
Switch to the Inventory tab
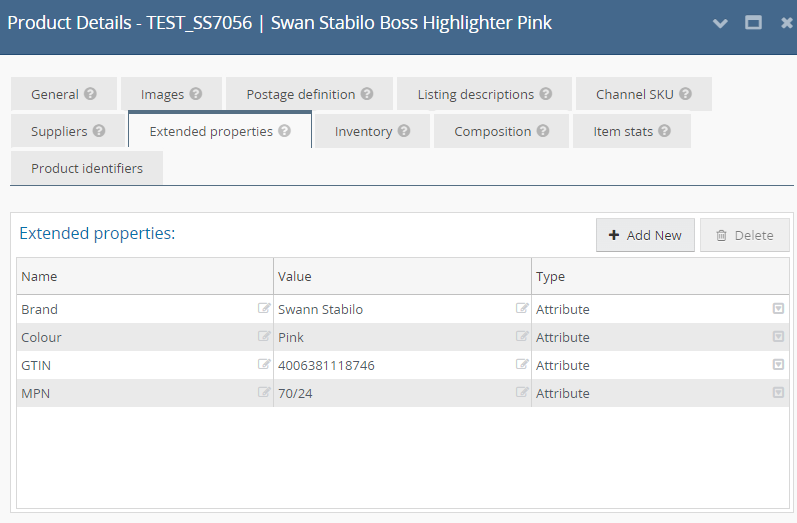[372, 131]
